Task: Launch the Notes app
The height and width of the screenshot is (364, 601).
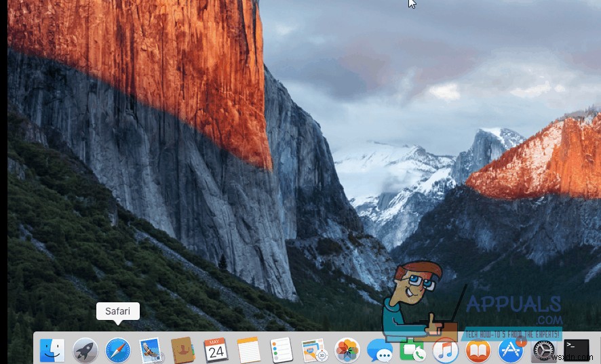Action: 249,350
